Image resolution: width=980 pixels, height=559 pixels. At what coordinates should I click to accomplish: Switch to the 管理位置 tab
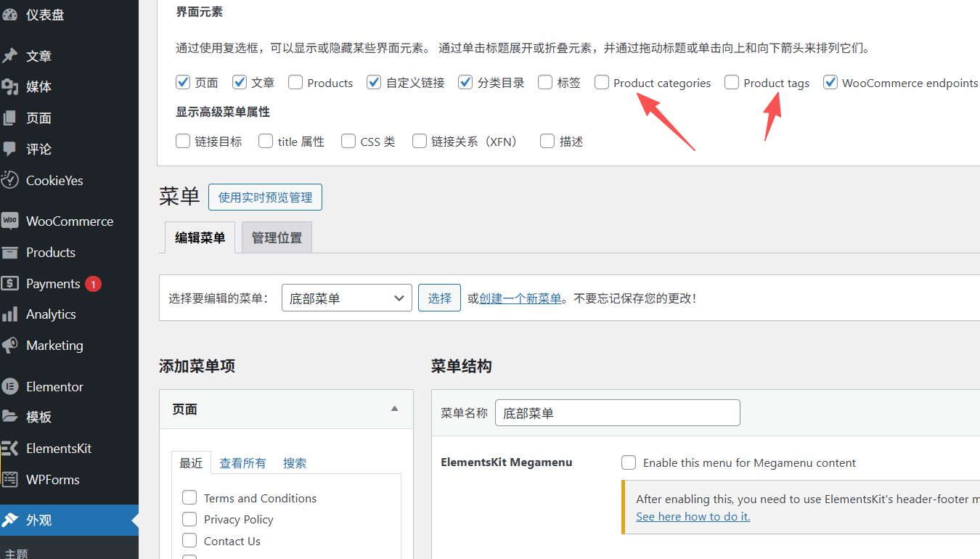tap(277, 238)
